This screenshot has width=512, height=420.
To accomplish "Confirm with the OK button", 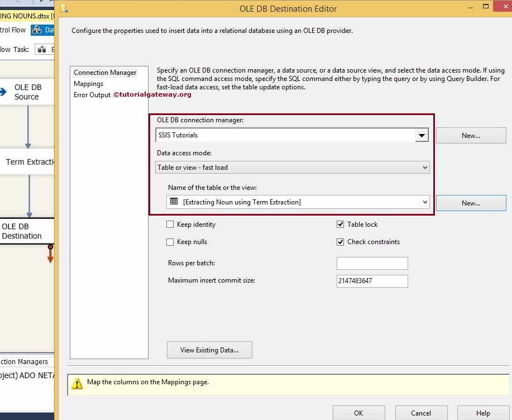I will pos(358,413).
